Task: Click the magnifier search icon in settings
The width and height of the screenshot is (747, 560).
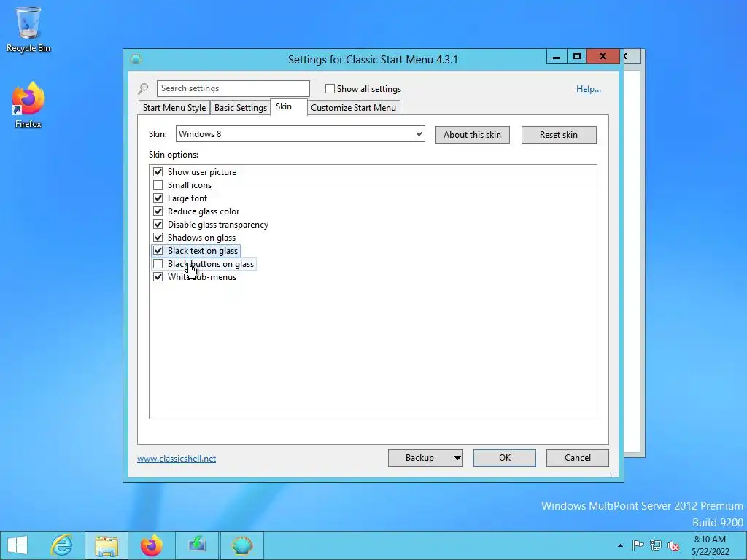Action: 143,88
